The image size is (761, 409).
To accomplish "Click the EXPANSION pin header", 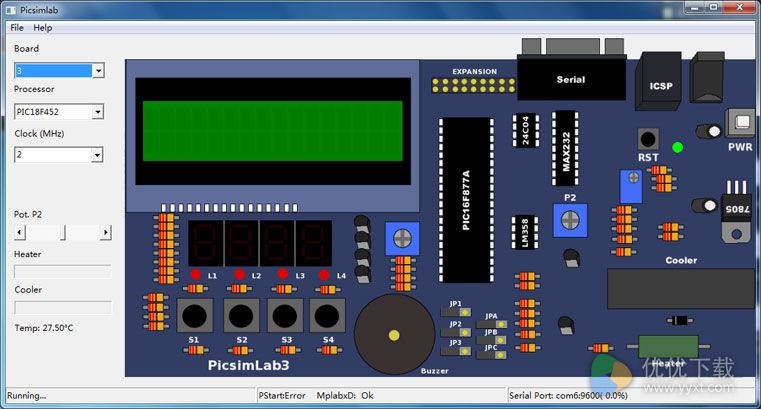I will click(474, 85).
